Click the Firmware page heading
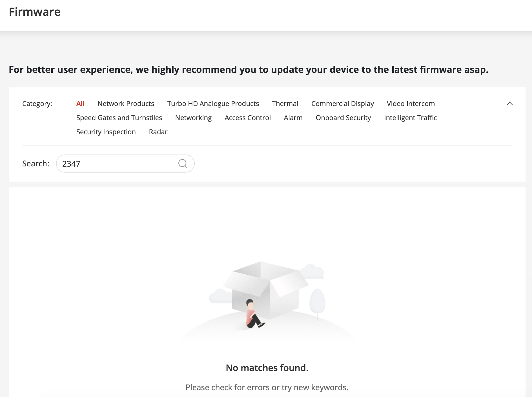Image resolution: width=532 pixels, height=397 pixels. (35, 12)
